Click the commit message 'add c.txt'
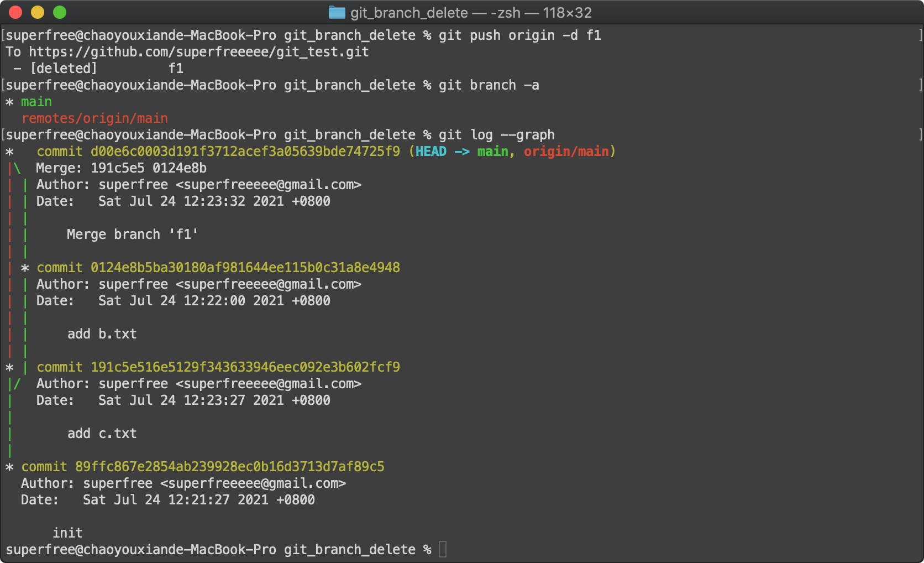The image size is (924, 563). coord(102,434)
